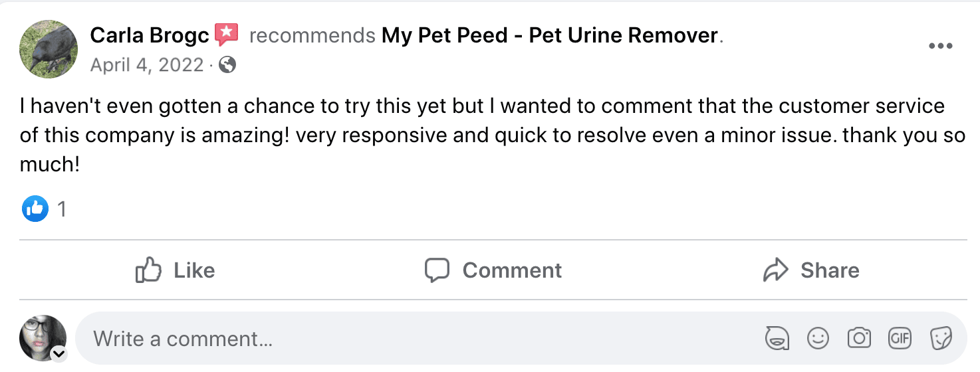Share this review post

pyautogui.click(x=811, y=270)
